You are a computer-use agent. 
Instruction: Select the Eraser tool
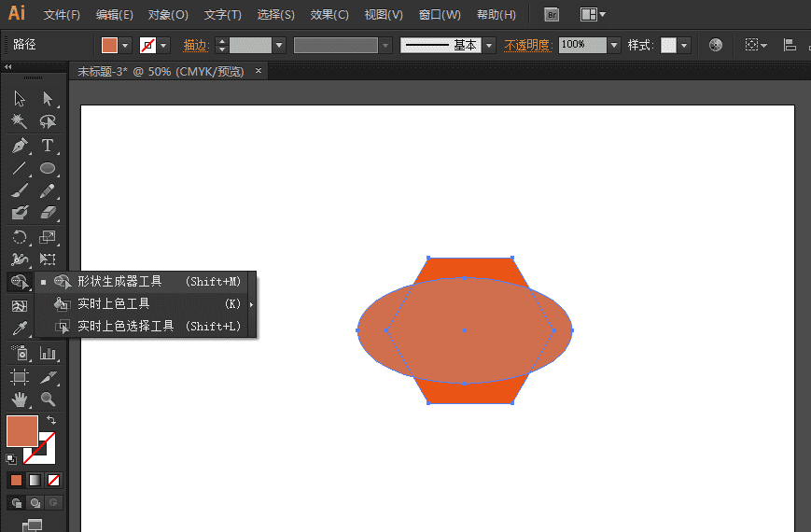[48, 213]
